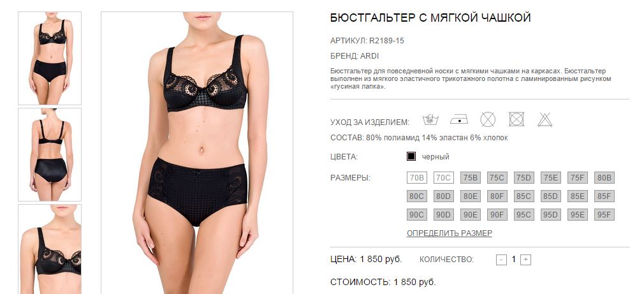This screenshot has height=294, width=644.
Task: Select size 70B option
Action: click(x=417, y=178)
